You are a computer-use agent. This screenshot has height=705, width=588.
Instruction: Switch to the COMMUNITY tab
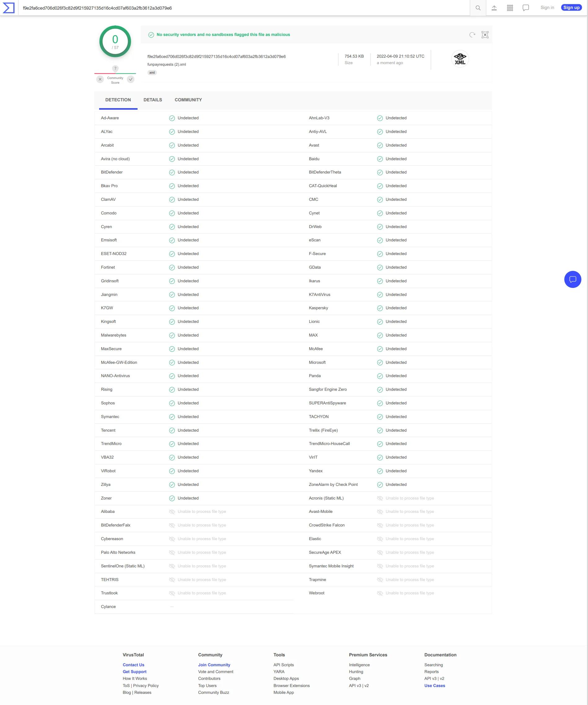(x=188, y=100)
